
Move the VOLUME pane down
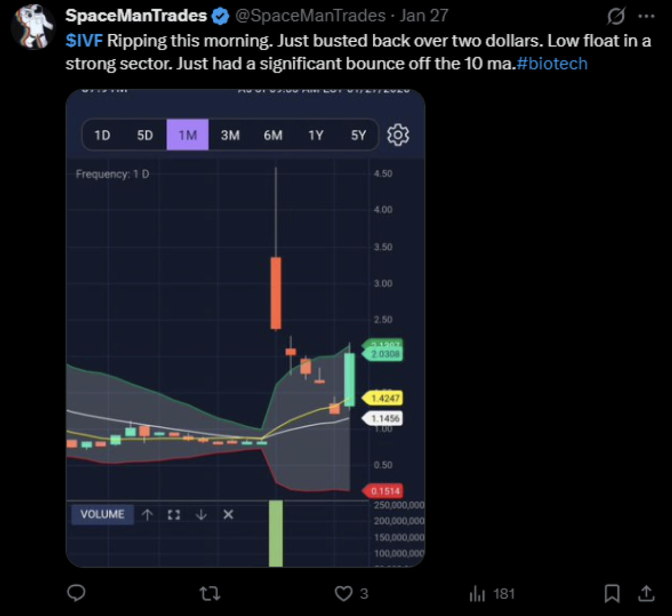tap(201, 514)
